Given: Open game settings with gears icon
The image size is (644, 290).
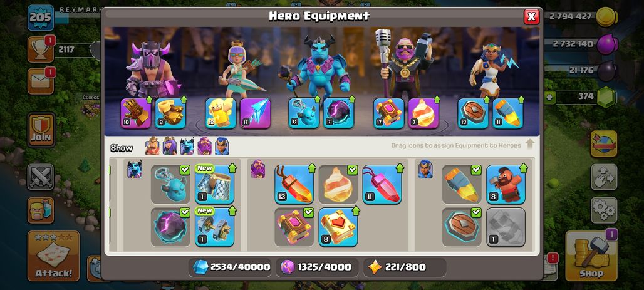Looking at the screenshot, I should click(x=604, y=210).
